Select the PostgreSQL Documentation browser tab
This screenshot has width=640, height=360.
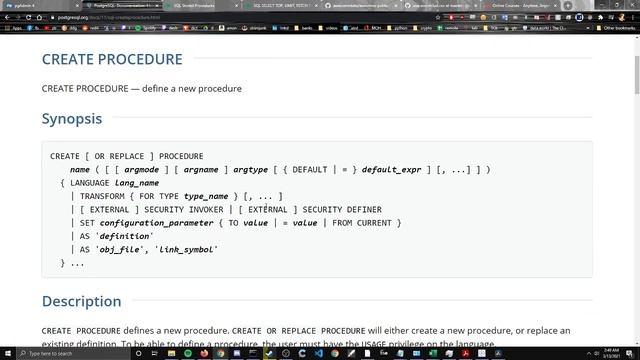(122, 6)
